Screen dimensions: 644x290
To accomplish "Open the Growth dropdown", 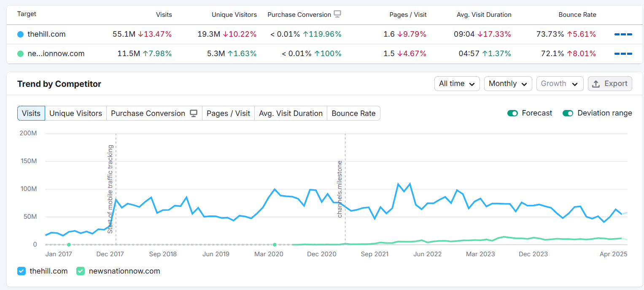I will point(559,84).
